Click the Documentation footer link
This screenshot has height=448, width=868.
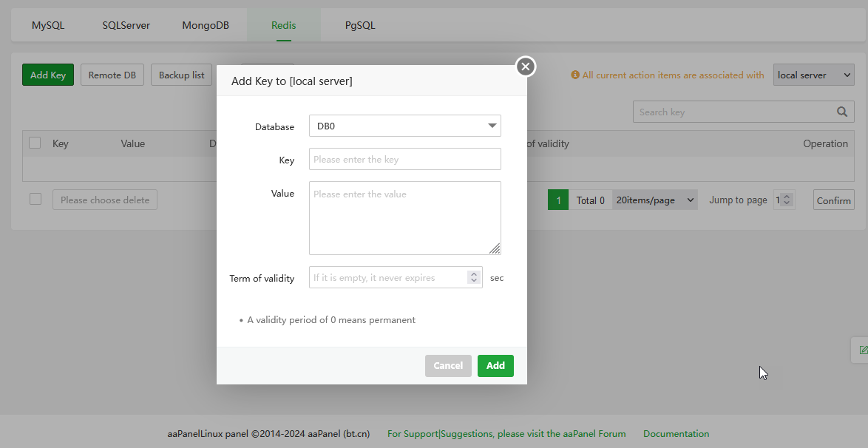[676, 434]
